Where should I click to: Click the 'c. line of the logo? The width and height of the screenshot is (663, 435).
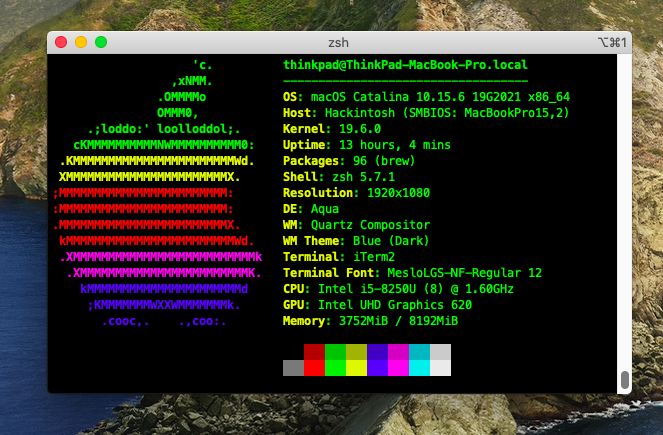click(202, 65)
